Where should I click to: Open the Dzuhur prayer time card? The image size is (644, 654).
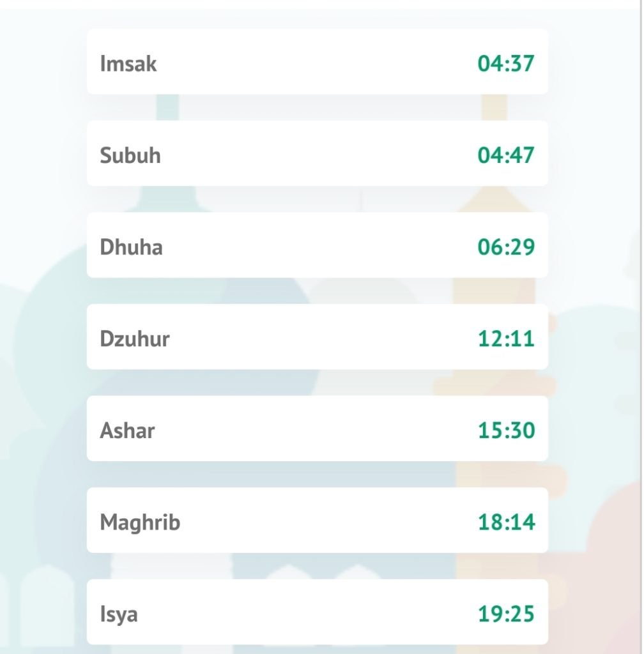[x=318, y=337]
